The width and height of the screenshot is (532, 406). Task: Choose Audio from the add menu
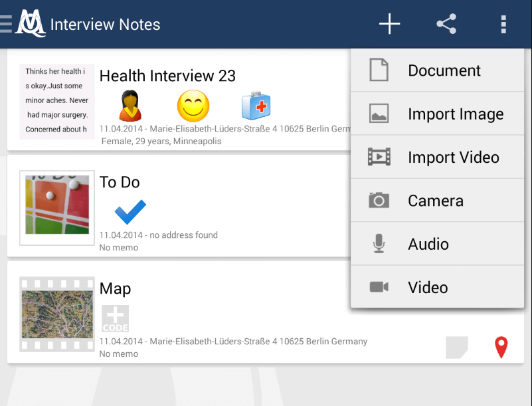(x=437, y=244)
